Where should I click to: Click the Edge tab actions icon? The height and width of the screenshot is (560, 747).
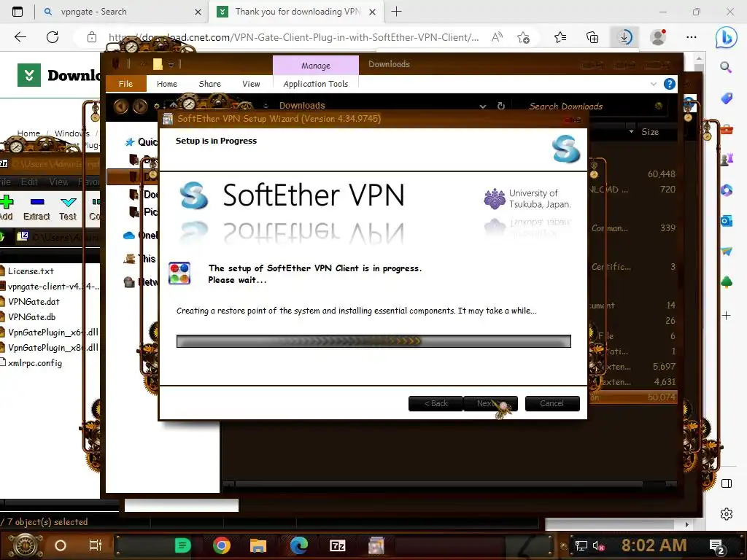tap(18, 12)
